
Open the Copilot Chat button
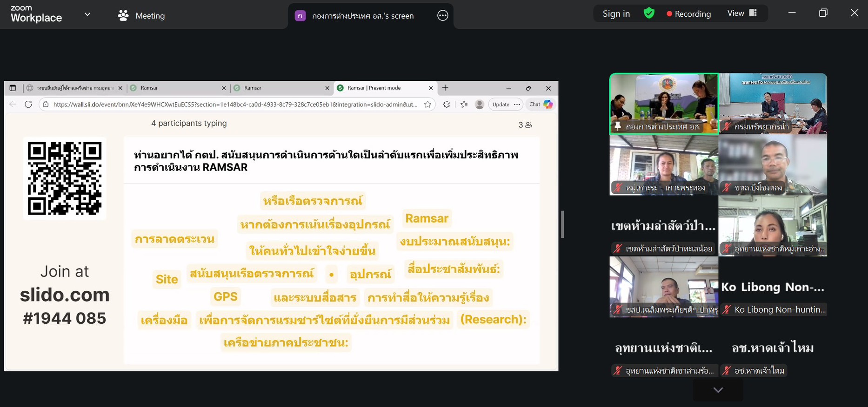click(x=541, y=105)
